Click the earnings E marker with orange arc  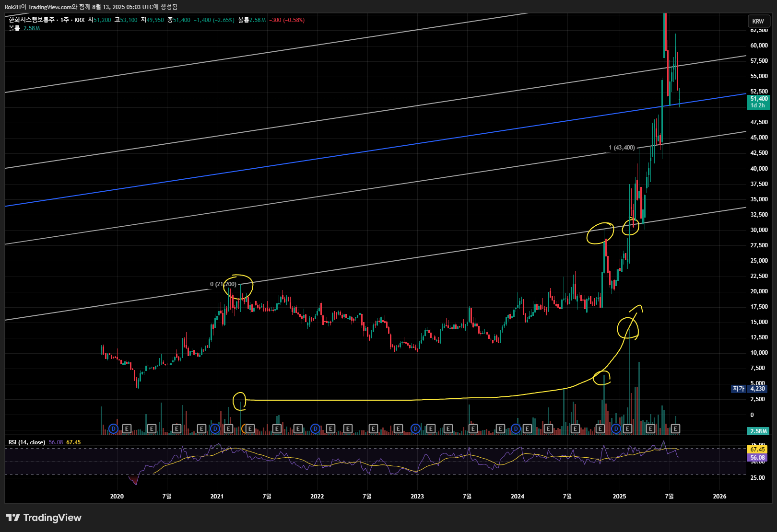tap(249, 428)
